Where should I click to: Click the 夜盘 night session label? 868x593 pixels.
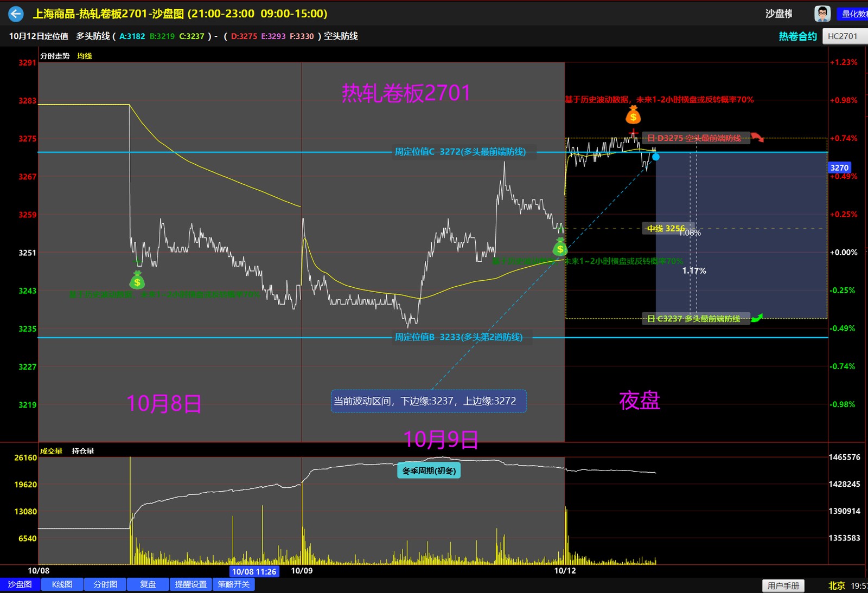pos(640,401)
